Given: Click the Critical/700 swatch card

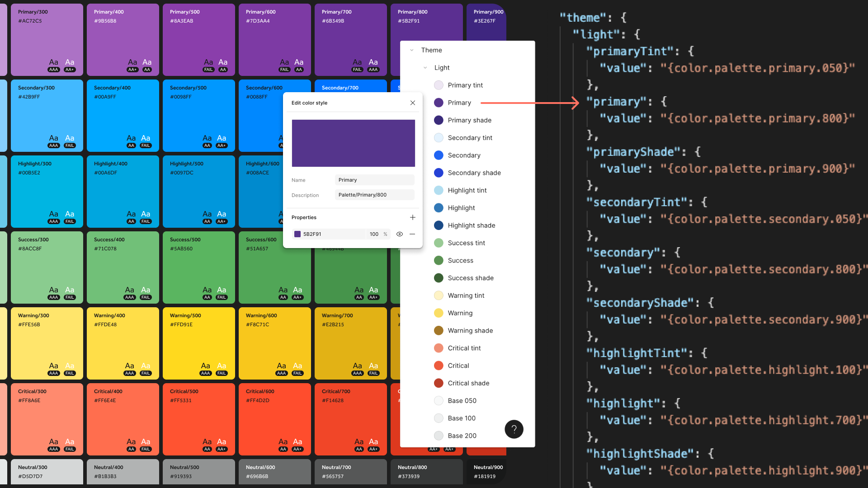Looking at the screenshot, I should [x=351, y=419].
